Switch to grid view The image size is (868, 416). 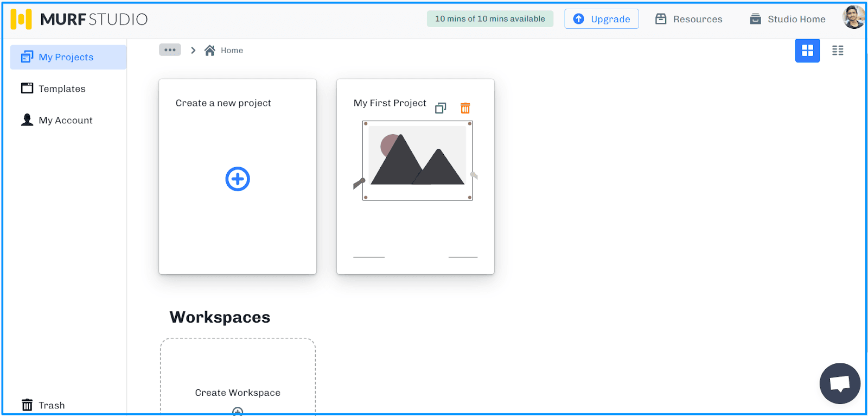point(807,51)
